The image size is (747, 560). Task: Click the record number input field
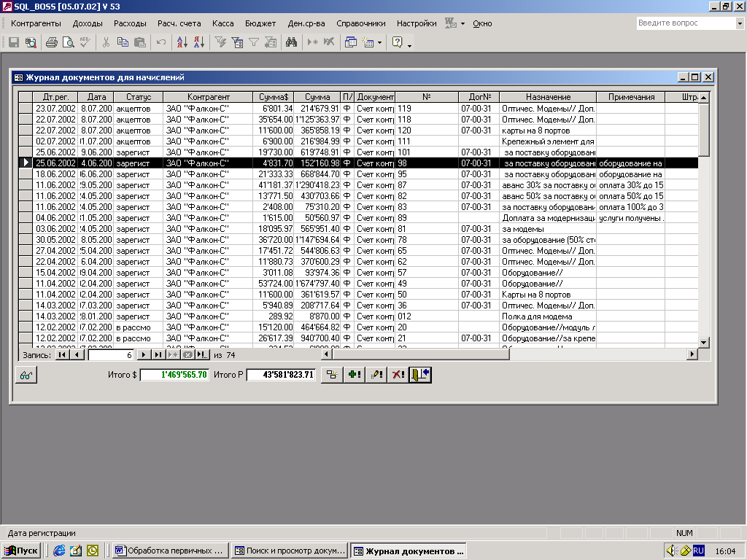point(111,355)
